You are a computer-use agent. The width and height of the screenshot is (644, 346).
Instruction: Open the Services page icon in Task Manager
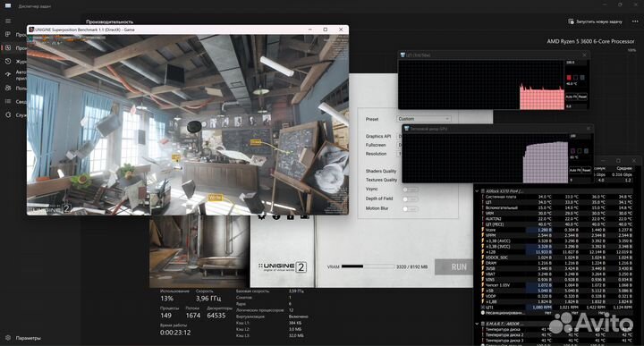8,115
